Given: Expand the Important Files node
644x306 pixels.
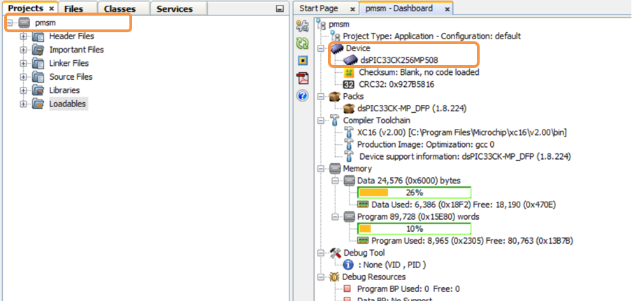Looking at the screenshot, I should pos(23,50).
